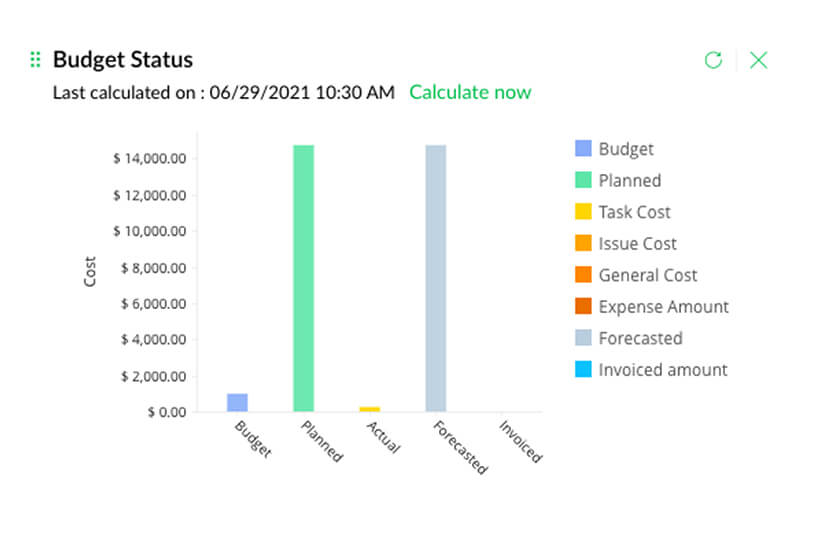This screenshot has width=817, height=546.
Task: Toggle Expense Amount in the legend
Action: tap(663, 307)
